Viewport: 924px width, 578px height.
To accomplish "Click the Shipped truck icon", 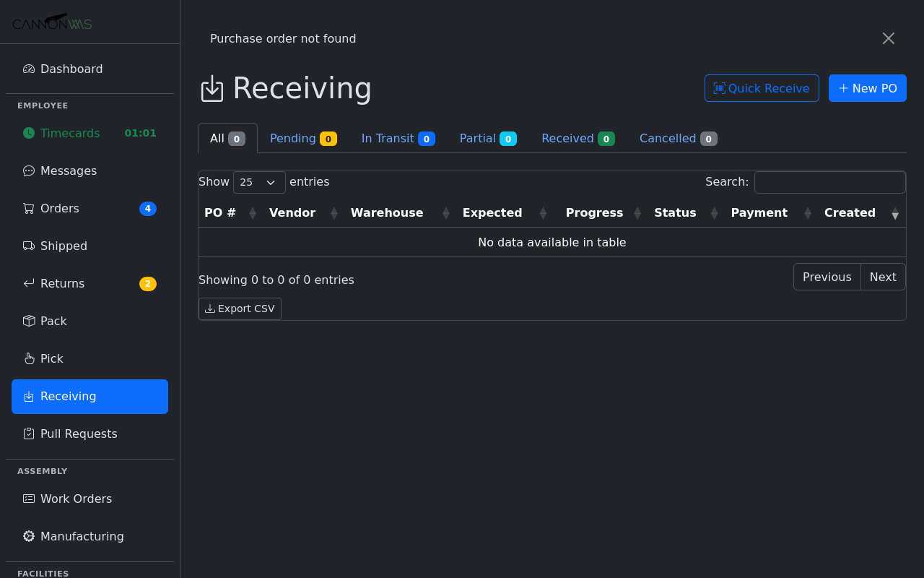I will click(29, 246).
